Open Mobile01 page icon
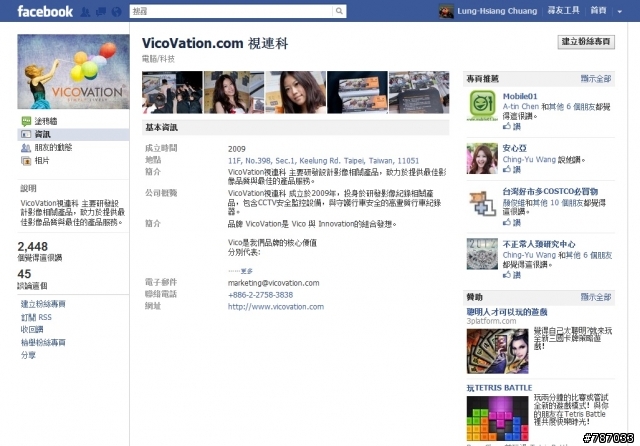Screen dimensions: 640x446 click(x=482, y=105)
